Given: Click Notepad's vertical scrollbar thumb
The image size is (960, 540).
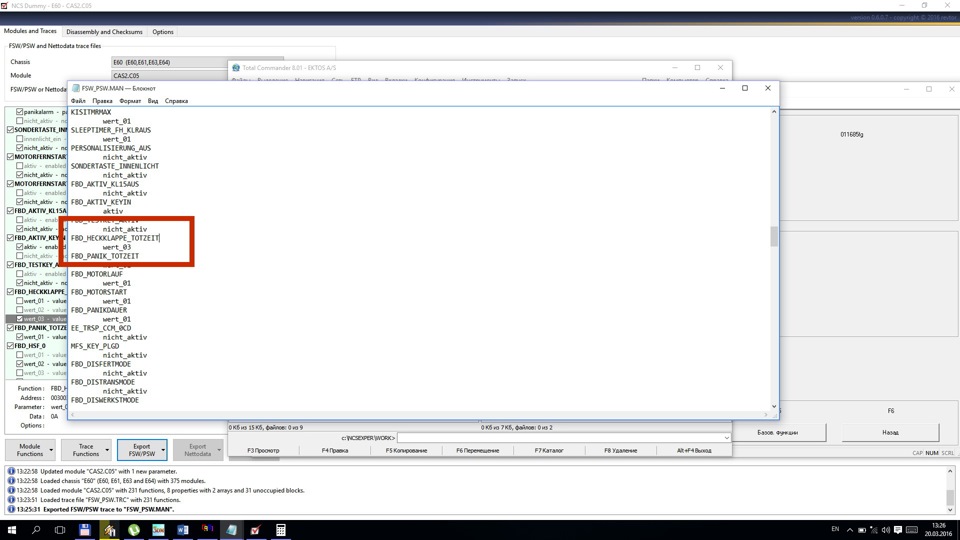Looking at the screenshot, I should (x=774, y=236).
